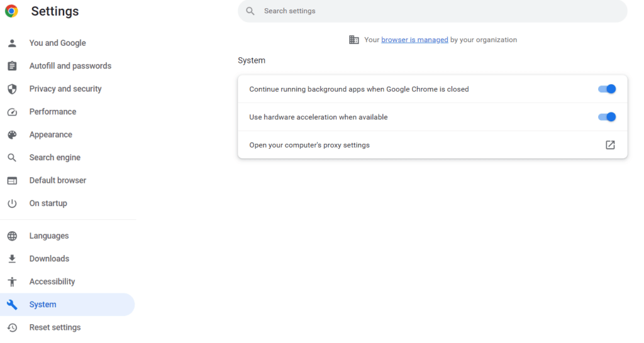This screenshot has width=644, height=343.
Task: Click the Settings page title
Action: coord(55,11)
